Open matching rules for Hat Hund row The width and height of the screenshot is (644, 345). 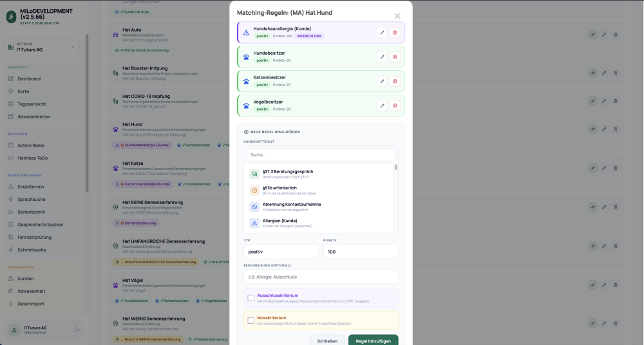592,129
